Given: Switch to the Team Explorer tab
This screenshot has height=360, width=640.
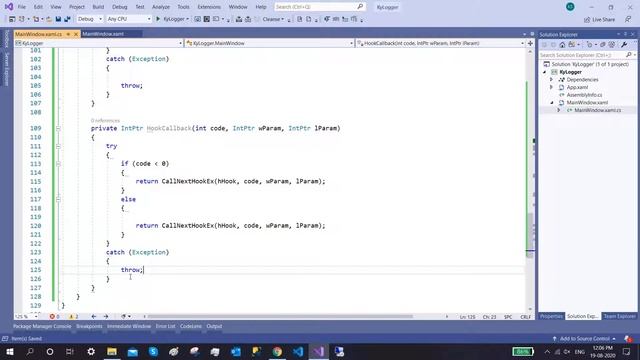Looking at the screenshot, I should [619, 316].
